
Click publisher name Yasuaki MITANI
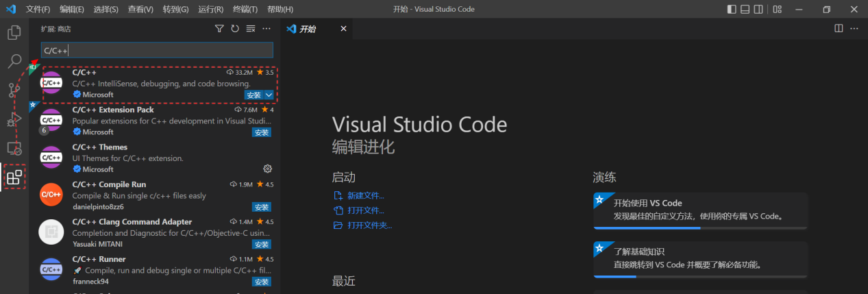click(x=97, y=244)
